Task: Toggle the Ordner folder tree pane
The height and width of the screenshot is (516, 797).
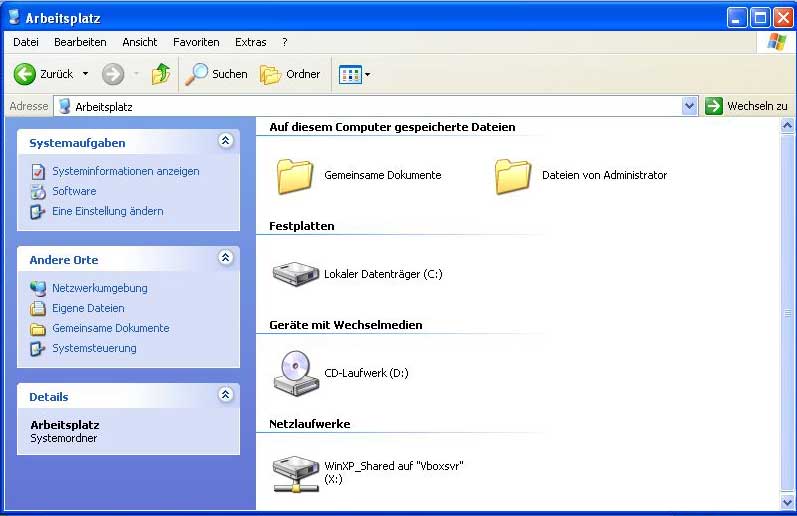Action: pos(290,74)
